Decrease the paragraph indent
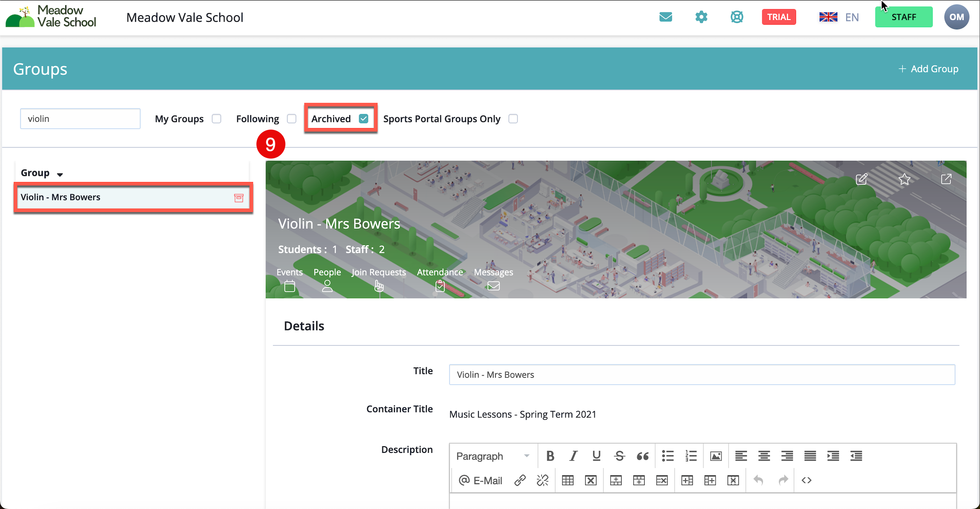 click(x=857, y=456)
